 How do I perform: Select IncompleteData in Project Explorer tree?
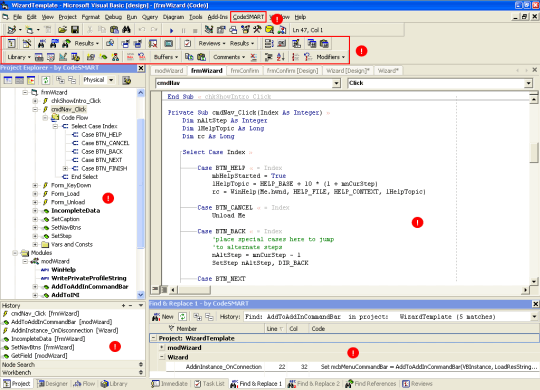75,211
